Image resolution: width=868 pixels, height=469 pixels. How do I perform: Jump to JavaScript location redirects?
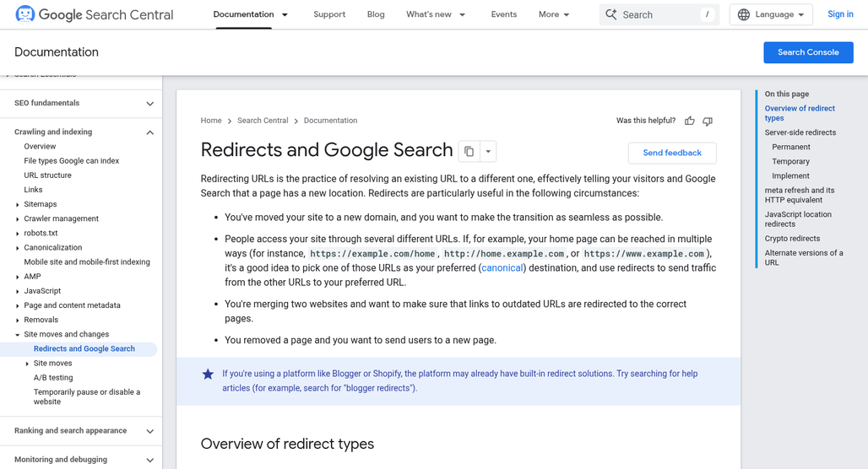(798, 219)
